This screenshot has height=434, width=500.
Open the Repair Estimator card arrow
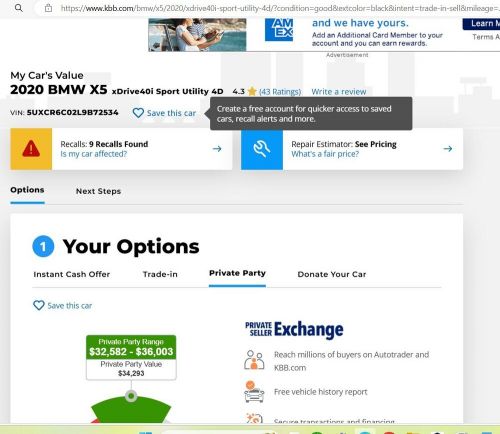(x=448, y=149)
